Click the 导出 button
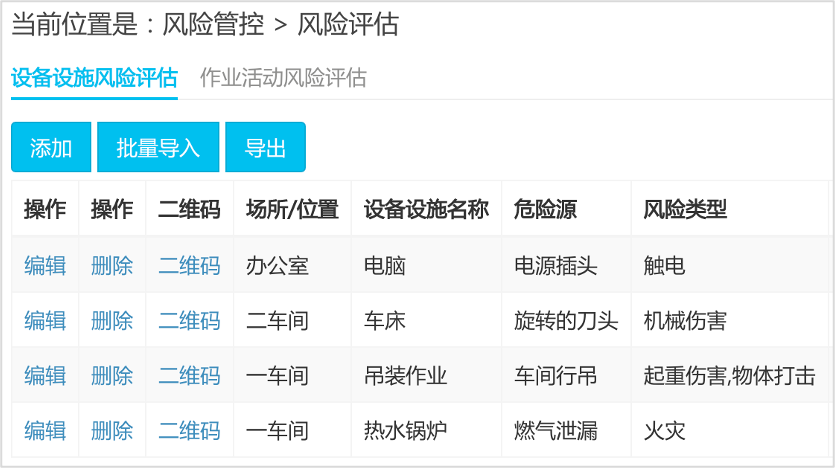 [266, 147]
